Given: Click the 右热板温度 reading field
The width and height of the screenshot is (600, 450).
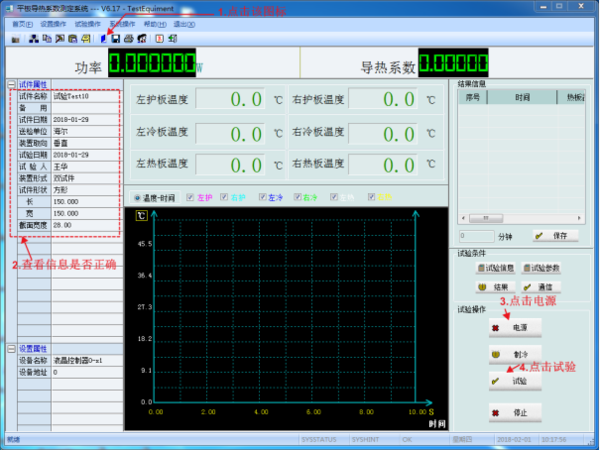Looking at the screenshot, I should coord(383,165).
